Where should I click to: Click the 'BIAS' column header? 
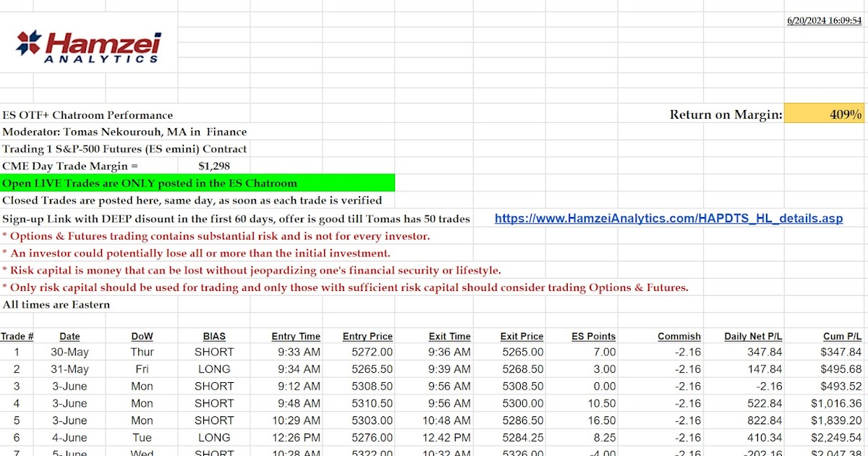tap(214, 337)
